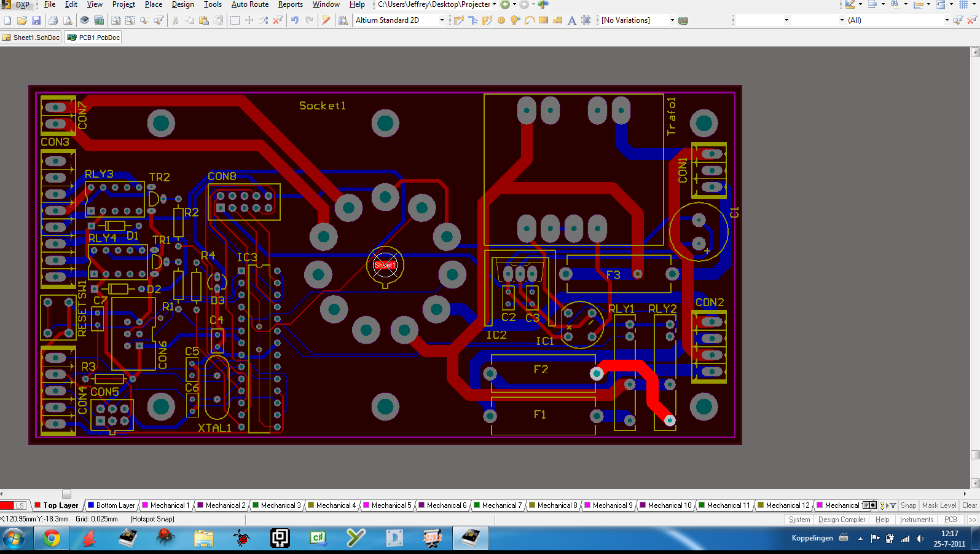
Task: Switch to the Sheet1.SchDoc tab
Action: (x=31, y=38)
